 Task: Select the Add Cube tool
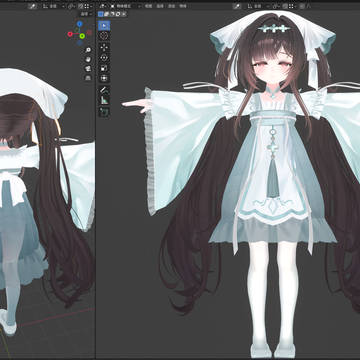tap(104, 112)
